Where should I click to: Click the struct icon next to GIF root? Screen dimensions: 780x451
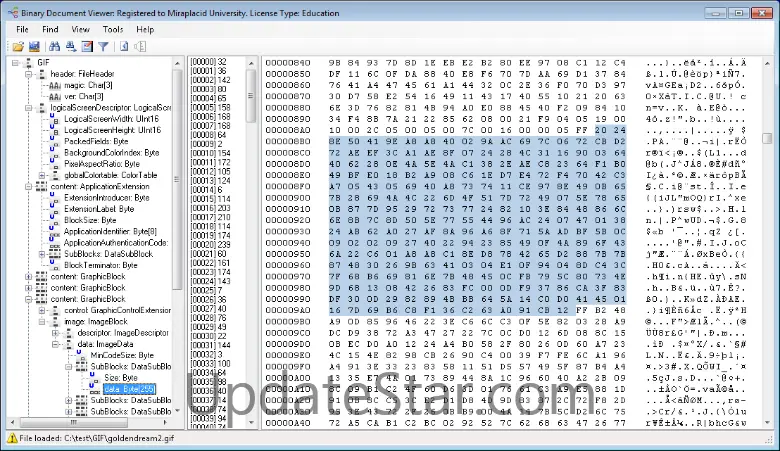coord(28,63)
